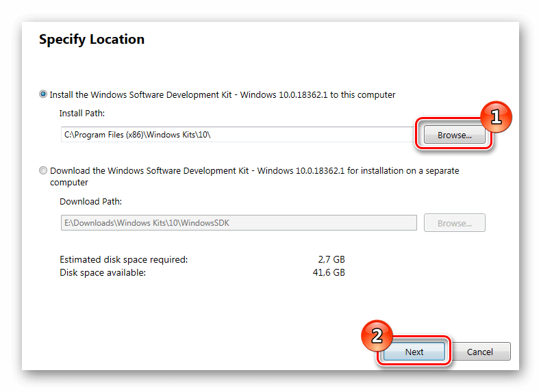This screenshot has height=392, width=541.
Task: Click the greyed-out Download Path text field
Action: 239,223
